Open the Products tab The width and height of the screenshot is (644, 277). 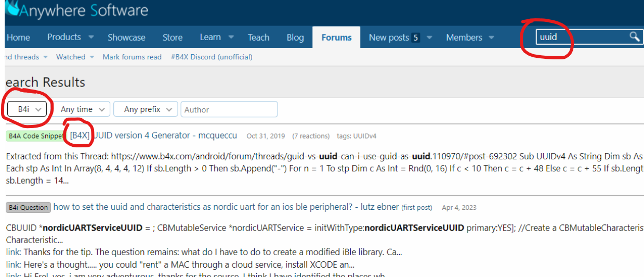pyautogui.click(x=64, y=37)
